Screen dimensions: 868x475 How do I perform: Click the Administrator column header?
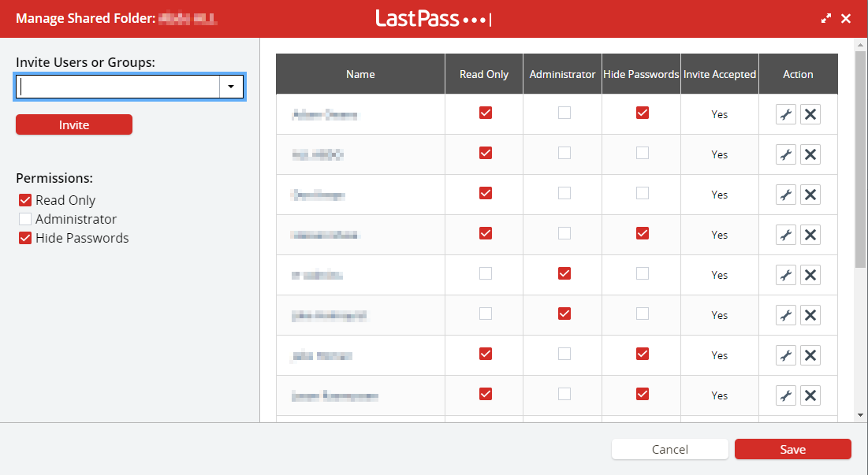click(x=562, y=74)
